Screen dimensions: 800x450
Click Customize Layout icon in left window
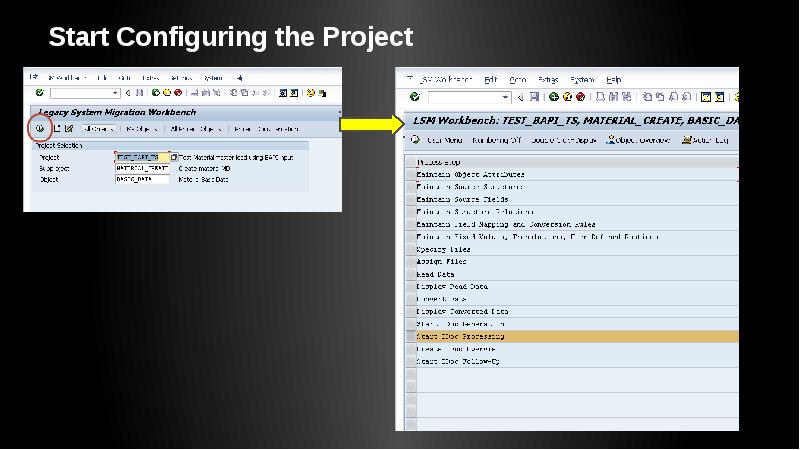coord(322,93)
